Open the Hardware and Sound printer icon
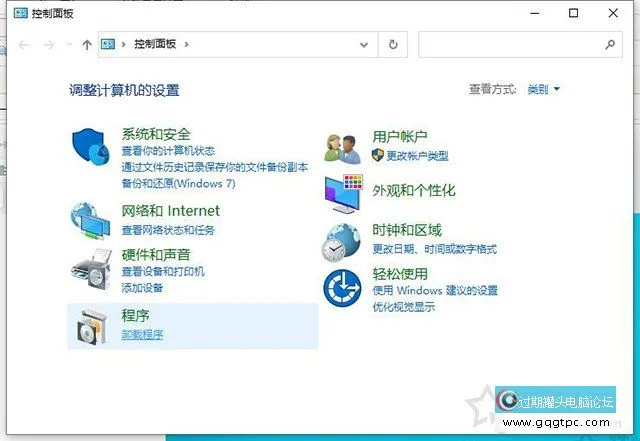Image resolution: width=640 pixels, height=441 pixels. [91, 270]
